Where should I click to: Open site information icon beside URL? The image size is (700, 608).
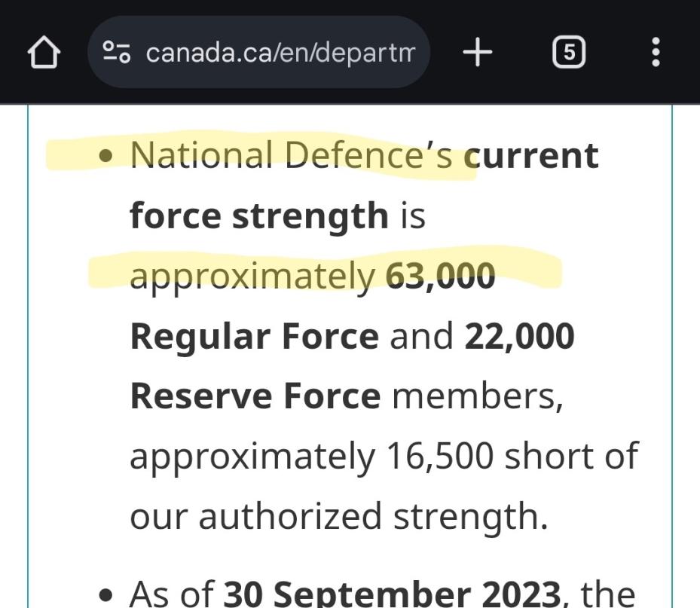pos(117,53)
